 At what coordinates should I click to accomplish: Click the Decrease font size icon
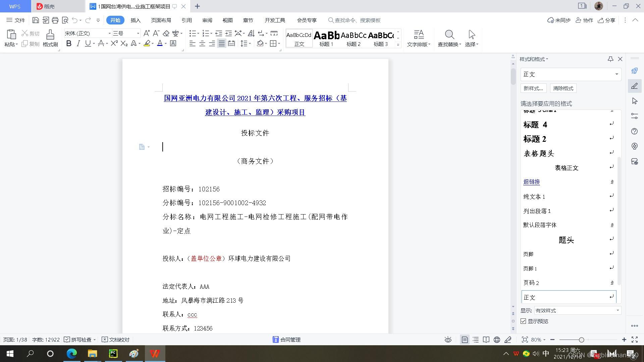[x=156, y=33]
